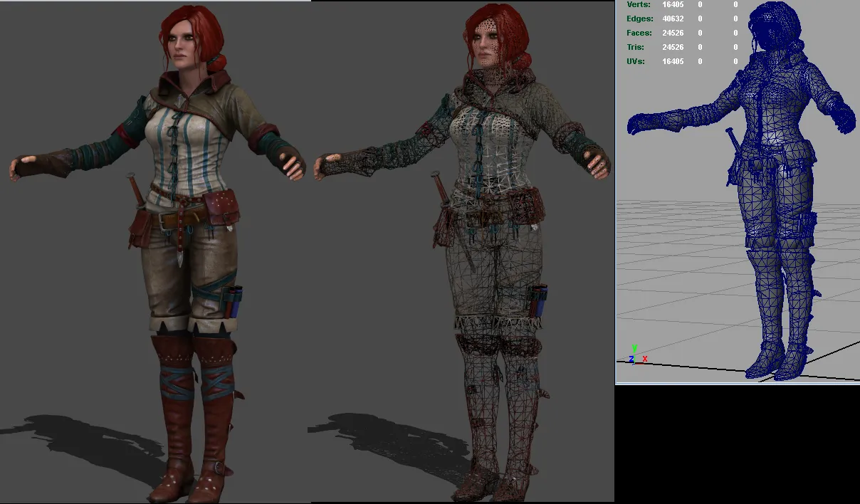This screenshot has height=504, width=860.
Task: Click the 40632 value in the Edges row
Action: (673, 19)
